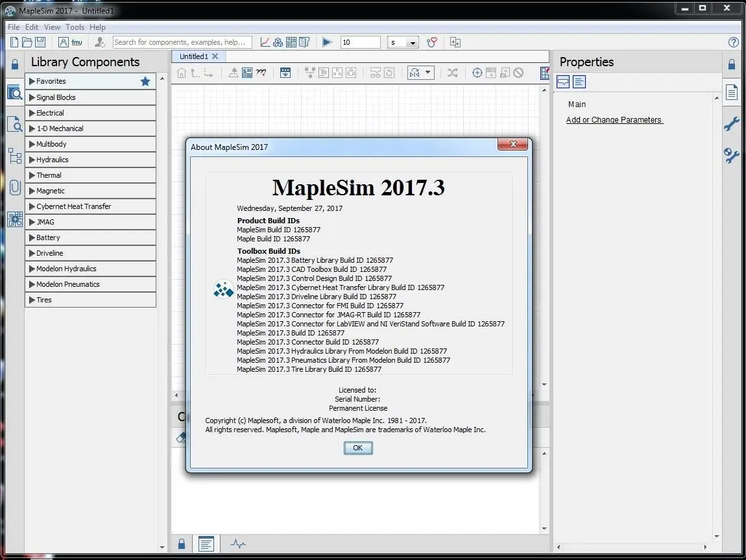746x560 pixels.
Task: Toggle the lock above the left sidebar
Action: point(15,64)
